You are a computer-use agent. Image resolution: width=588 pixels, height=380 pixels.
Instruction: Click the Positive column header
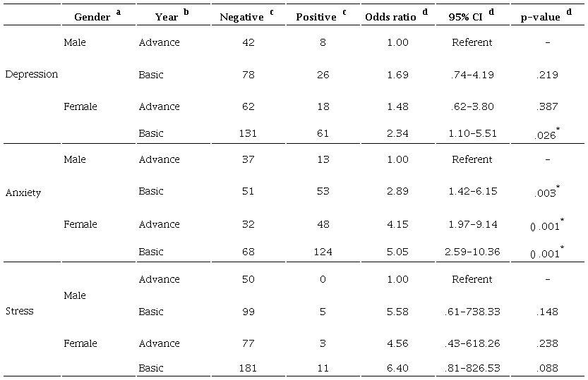(x=316, y=17)
